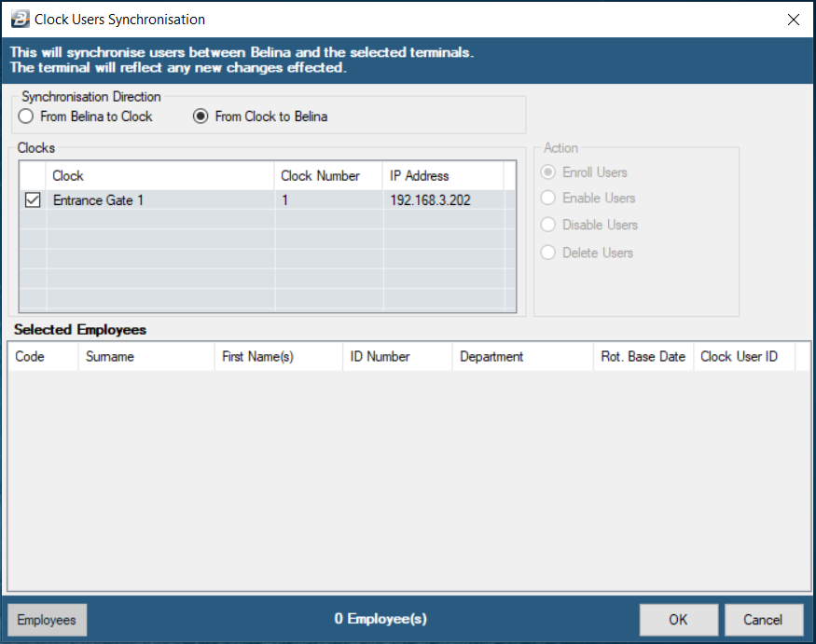Confirm with the OK button
Screen dimensions: 816x644
[x=679, y=620]
